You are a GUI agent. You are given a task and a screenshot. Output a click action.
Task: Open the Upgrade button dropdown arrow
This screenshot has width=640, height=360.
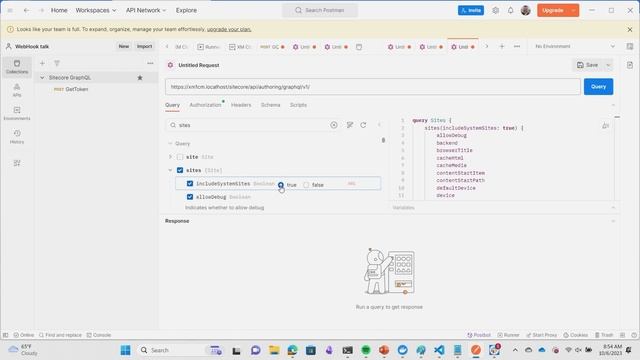coord(573,10)
